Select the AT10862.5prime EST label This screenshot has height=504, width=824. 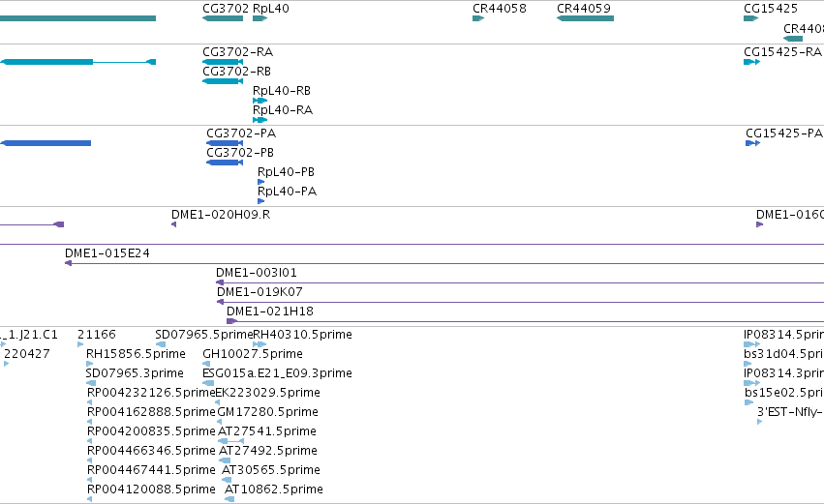click(x=274, y=490)
